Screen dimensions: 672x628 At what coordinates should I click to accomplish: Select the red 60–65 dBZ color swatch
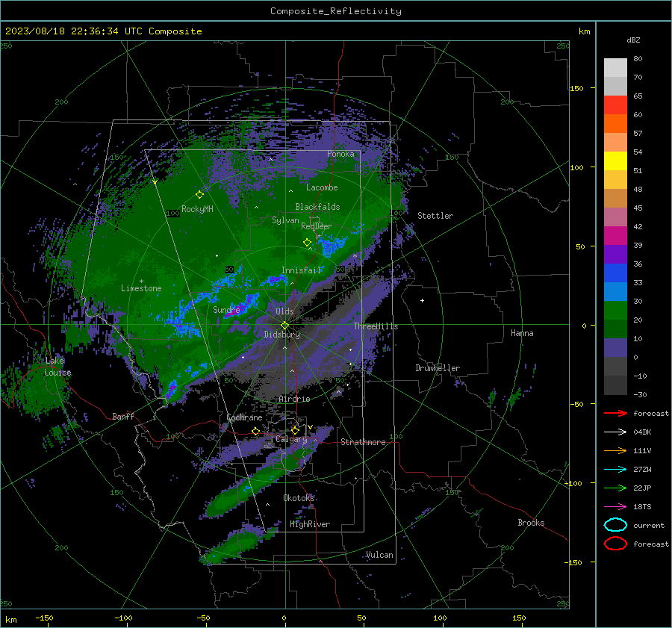pos(615,105)
